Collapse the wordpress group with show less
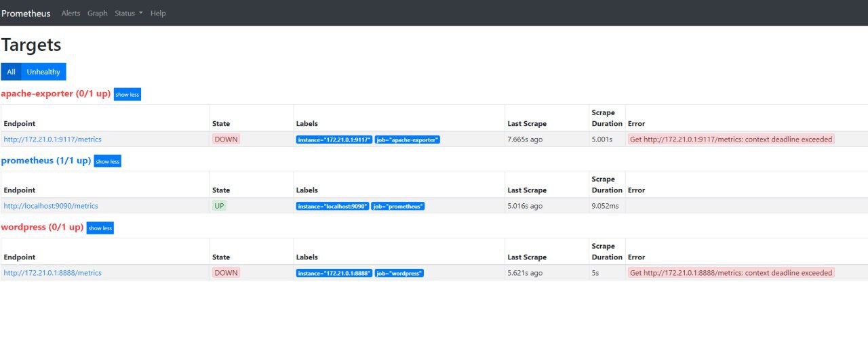Image resolution: width=868 pixels, height=340 pixels. click(x=100, y=228)
